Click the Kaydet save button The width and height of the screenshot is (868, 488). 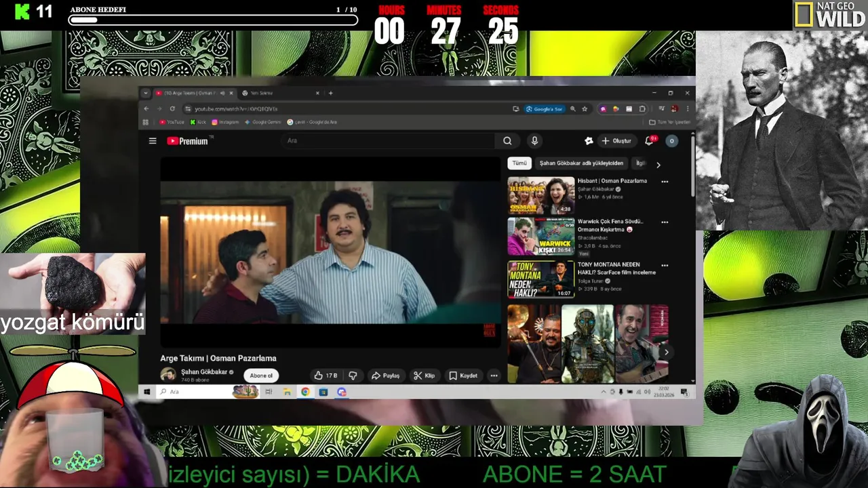[x=463, y=375]
